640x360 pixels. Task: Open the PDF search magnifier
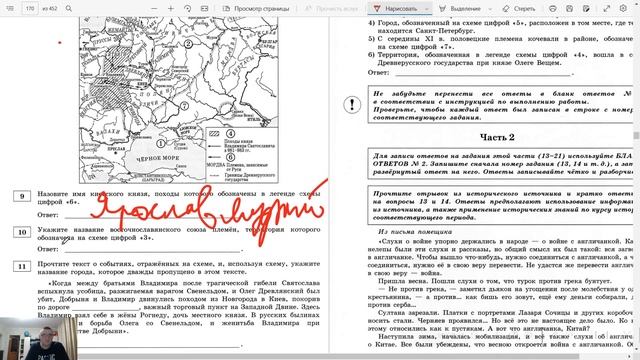pos(69,8)
